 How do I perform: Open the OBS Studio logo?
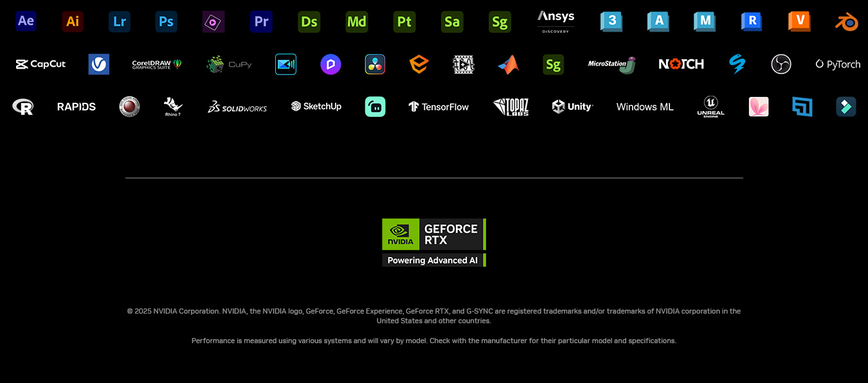click(x=781, y=64)
